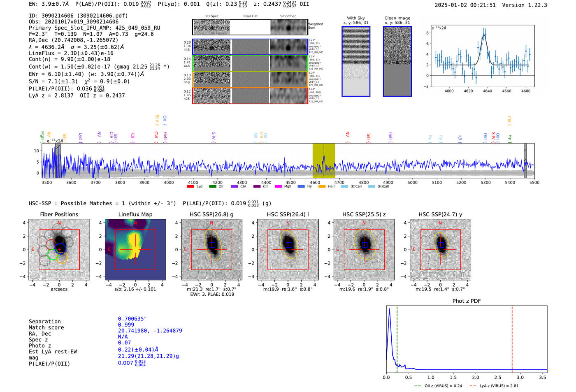Click the blue Hγ legend swatch
576x392 pixels.
(301, 186)
